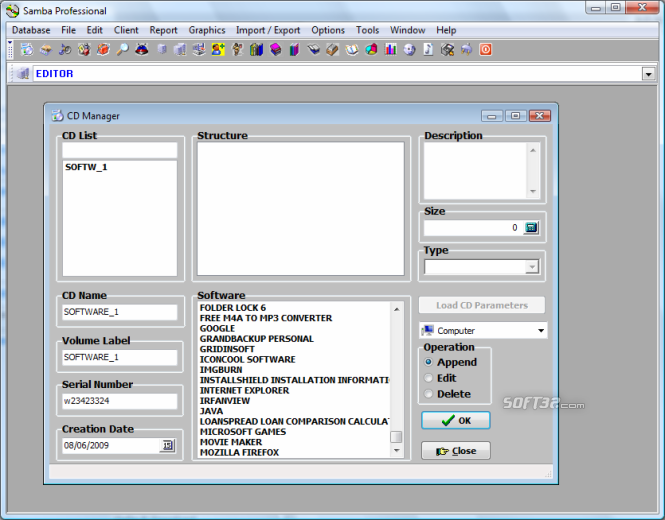Select MICROSOFT GAMES in the Software list
Image resolution: width=665 pixels, height=520 pixels.
243,432
